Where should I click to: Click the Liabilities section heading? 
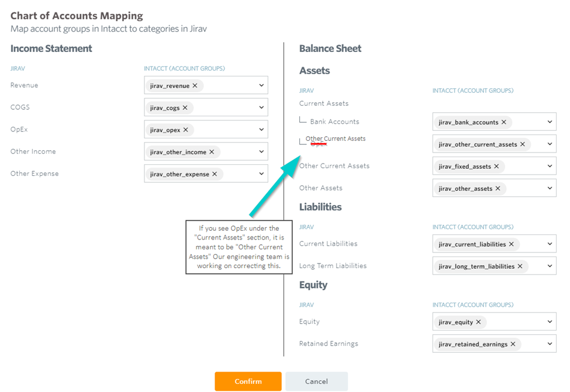click(320, 207)
